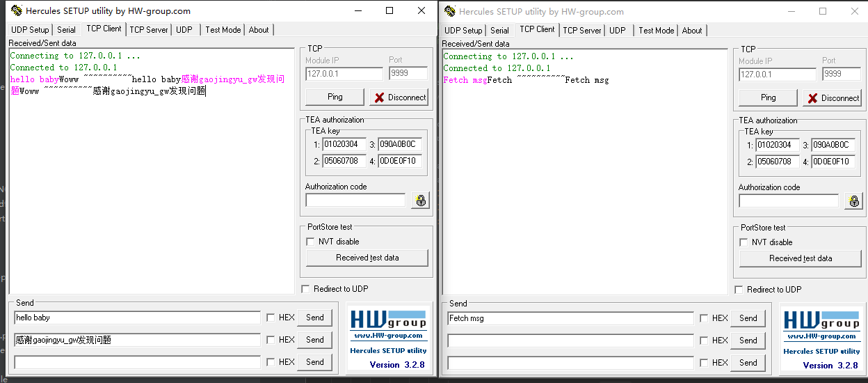Click the left window's title bar app icon
Viewport: 868px width, 383px height.
point(15,11)
